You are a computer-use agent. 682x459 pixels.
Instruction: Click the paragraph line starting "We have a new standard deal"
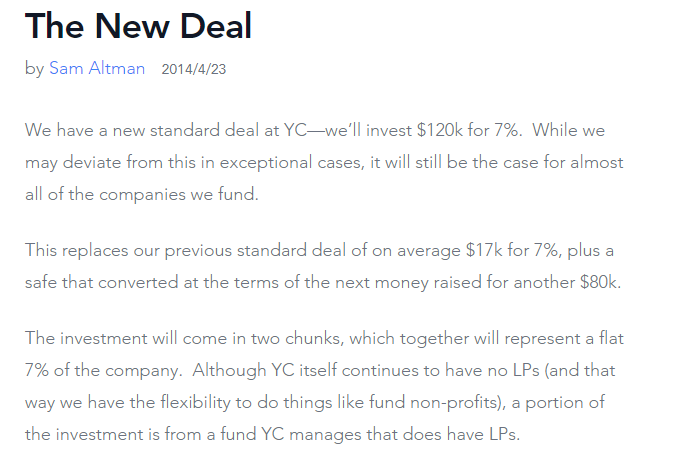pyautogui.click(x=315, y=131)
